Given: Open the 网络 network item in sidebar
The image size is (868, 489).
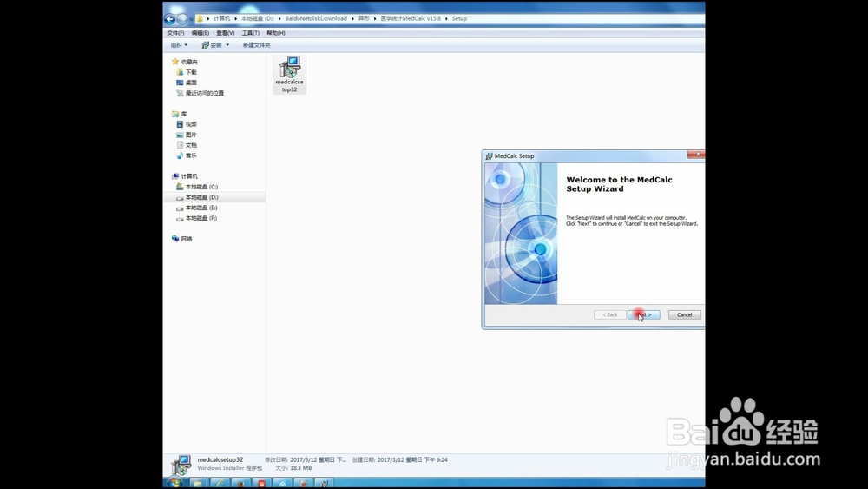Looking at the screenshot, I should [x=182, y=239].
